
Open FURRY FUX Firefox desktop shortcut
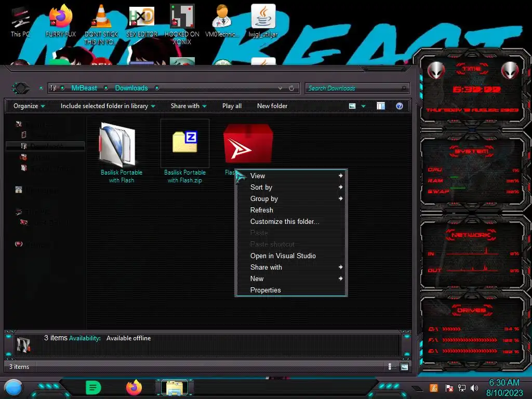60,21
